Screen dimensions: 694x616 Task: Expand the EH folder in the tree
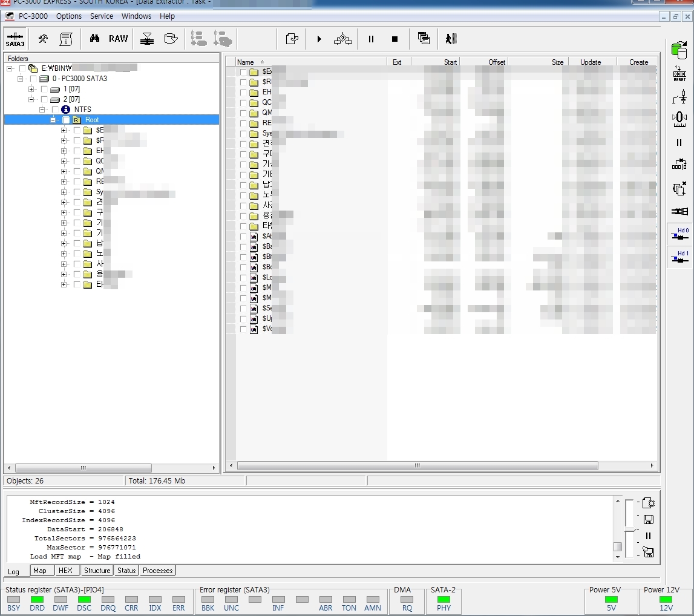pyautogui.click(x=64, y=151)
